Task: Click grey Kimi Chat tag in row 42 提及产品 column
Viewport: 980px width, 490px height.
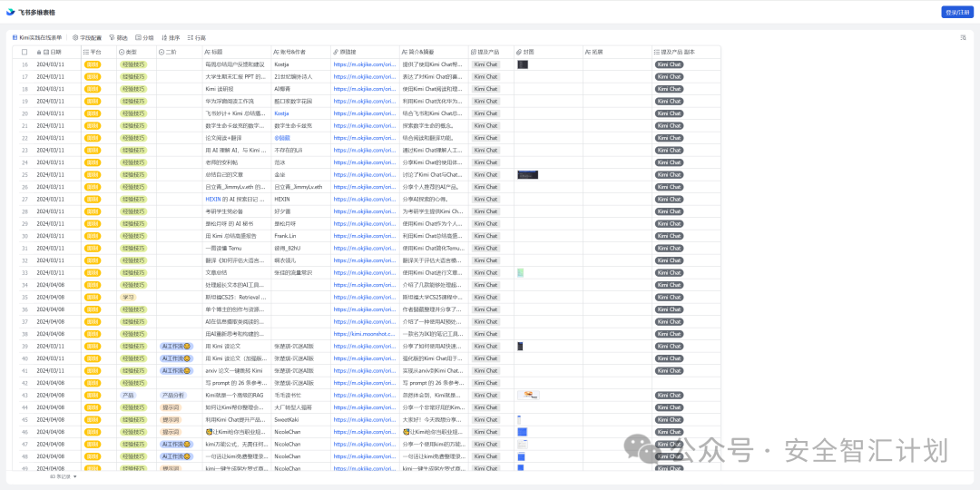Action: [x=485, y=383]
